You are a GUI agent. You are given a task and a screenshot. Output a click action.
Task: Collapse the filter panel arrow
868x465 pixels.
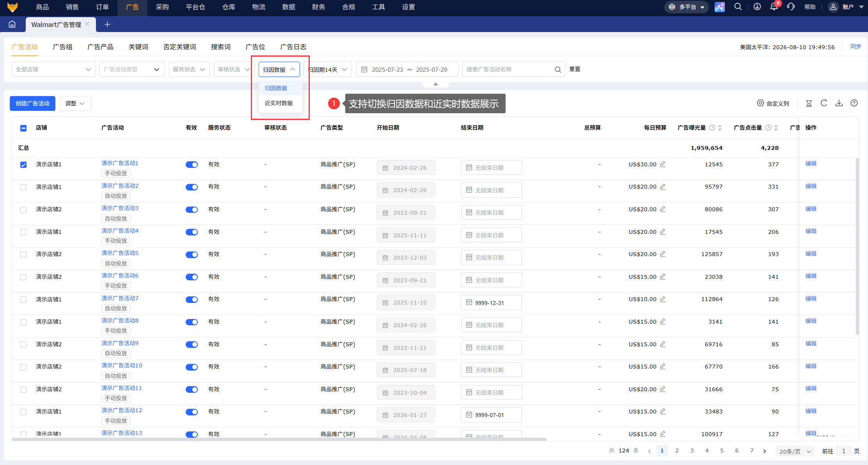point(436,84)
